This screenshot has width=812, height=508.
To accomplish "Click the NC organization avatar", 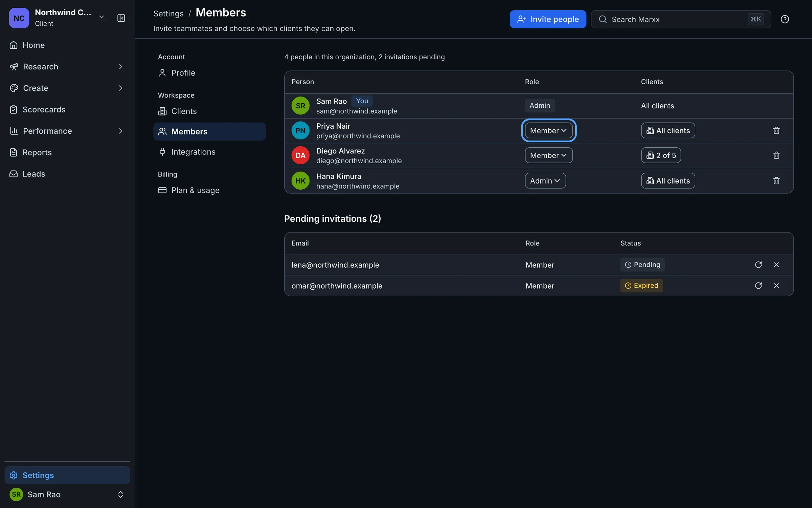I will click(x=19, y=18).
